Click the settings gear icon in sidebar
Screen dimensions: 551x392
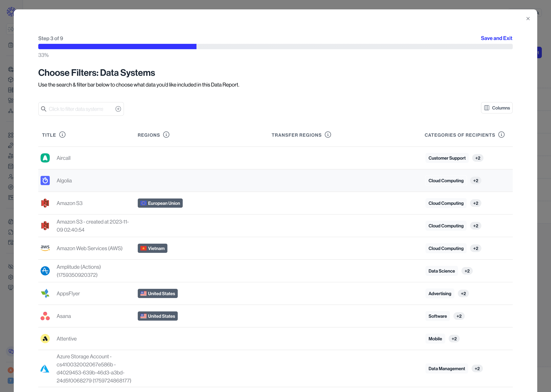[x=11, y=277]
